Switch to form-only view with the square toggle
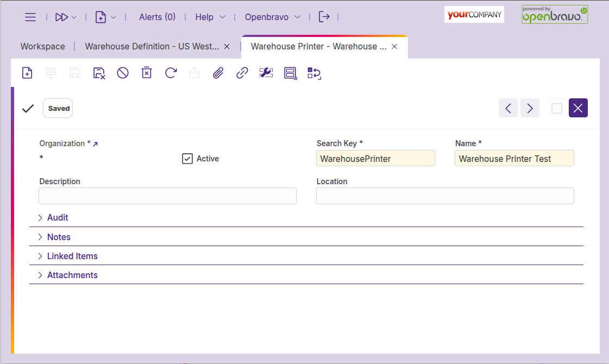609x364 pixels. [x=556, y=108]
